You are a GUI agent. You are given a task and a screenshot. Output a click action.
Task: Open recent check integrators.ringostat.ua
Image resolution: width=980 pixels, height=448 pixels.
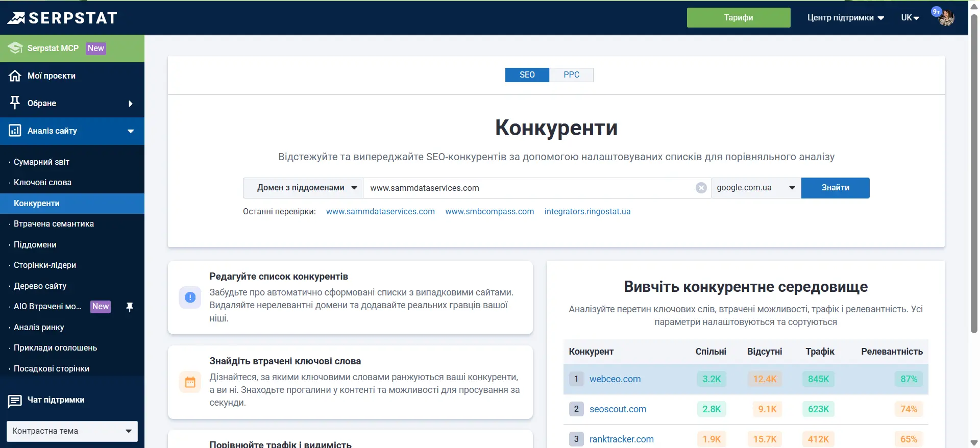coord(587,211)
